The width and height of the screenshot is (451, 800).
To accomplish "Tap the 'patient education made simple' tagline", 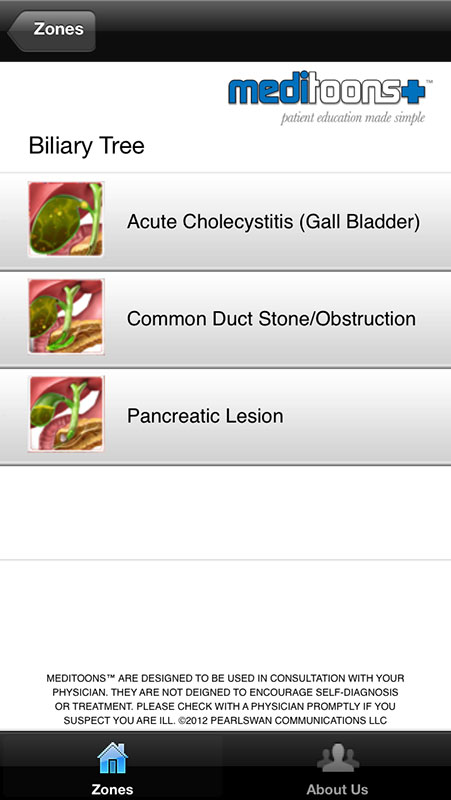I will pos(353,118).
